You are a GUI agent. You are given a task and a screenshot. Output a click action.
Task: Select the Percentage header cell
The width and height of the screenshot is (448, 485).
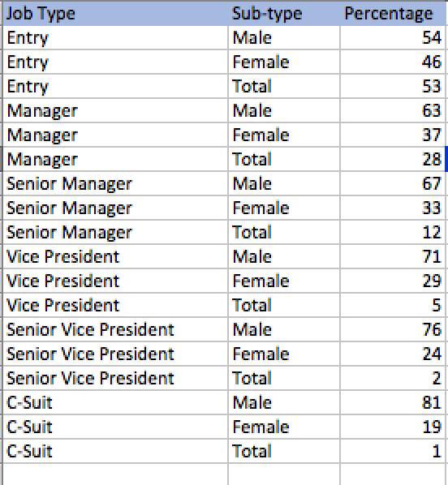point(393,14)
